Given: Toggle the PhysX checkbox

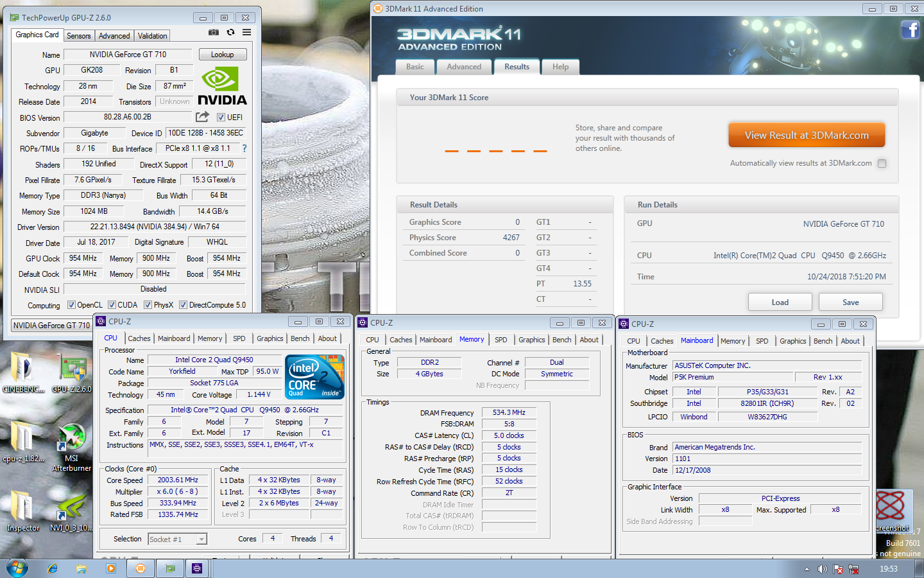Looking at the screenshot, I should coord(148,305).
